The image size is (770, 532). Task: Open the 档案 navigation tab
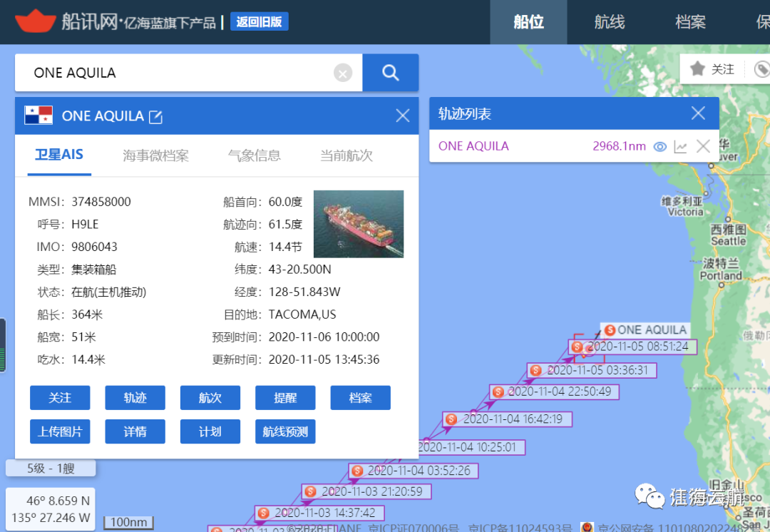point(690,22)
